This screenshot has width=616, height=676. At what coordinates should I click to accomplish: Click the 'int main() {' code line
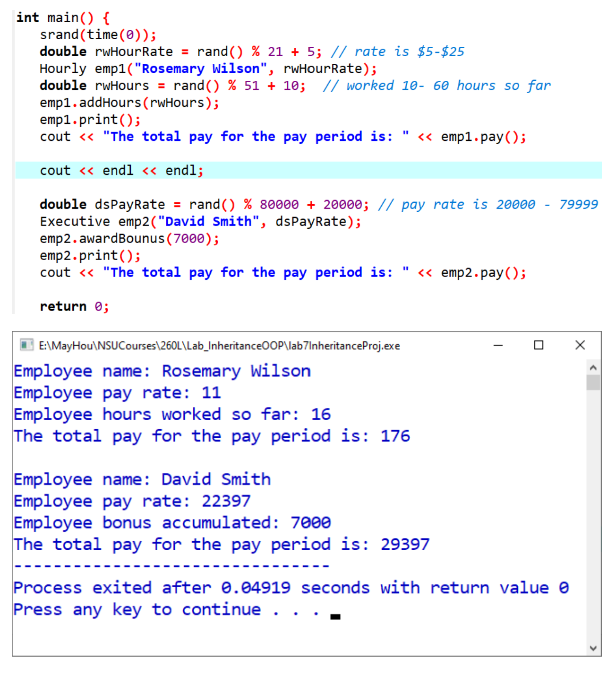63,18
